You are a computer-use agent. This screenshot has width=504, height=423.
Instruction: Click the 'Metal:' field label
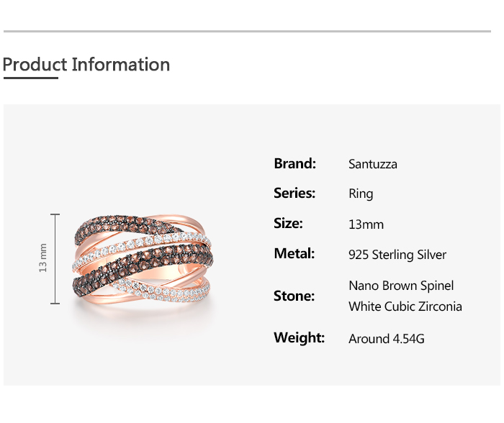click(x=294, y=253)
